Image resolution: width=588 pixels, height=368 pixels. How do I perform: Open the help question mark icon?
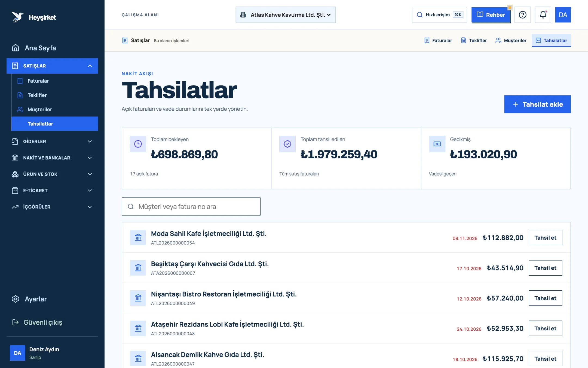tap(522, 15)
